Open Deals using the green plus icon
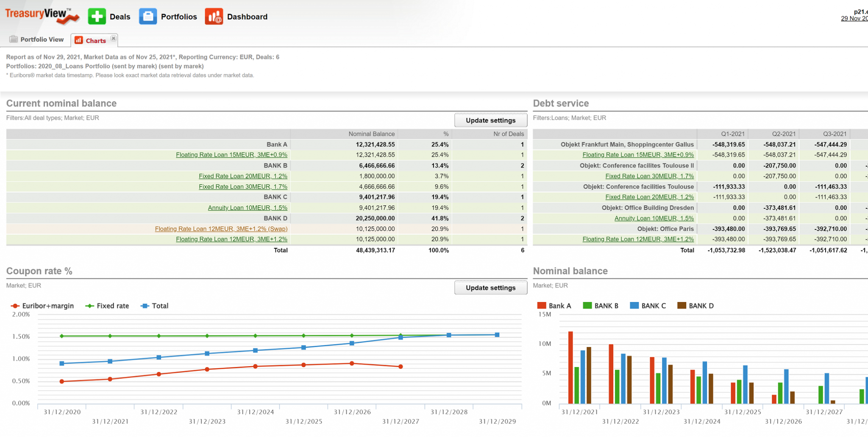Screen dimensions: 868x437 point(97,16)
